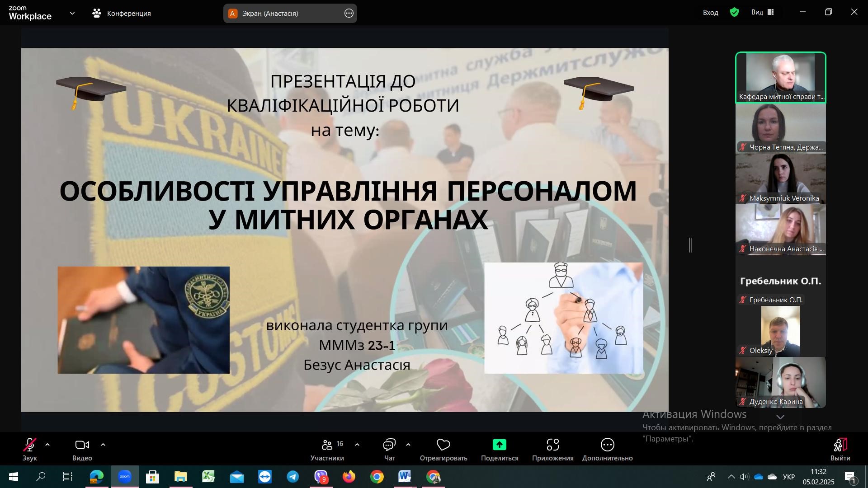Viewport: 868px width, 488px height.
Task: Start video with the Видео button
Action: click(82, 450)
